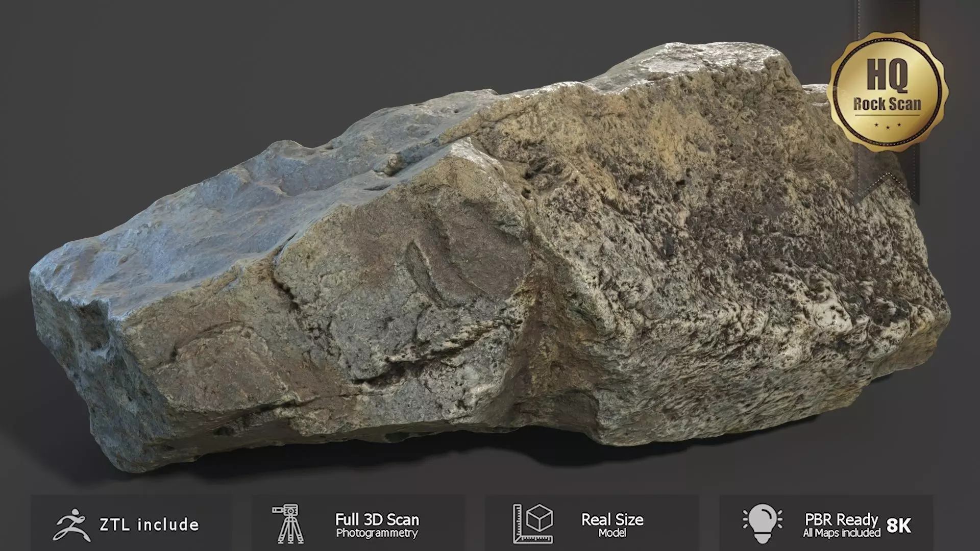Select the 'PBR Ready' heading
Screen dimensions: 980x551
point(841,519)
